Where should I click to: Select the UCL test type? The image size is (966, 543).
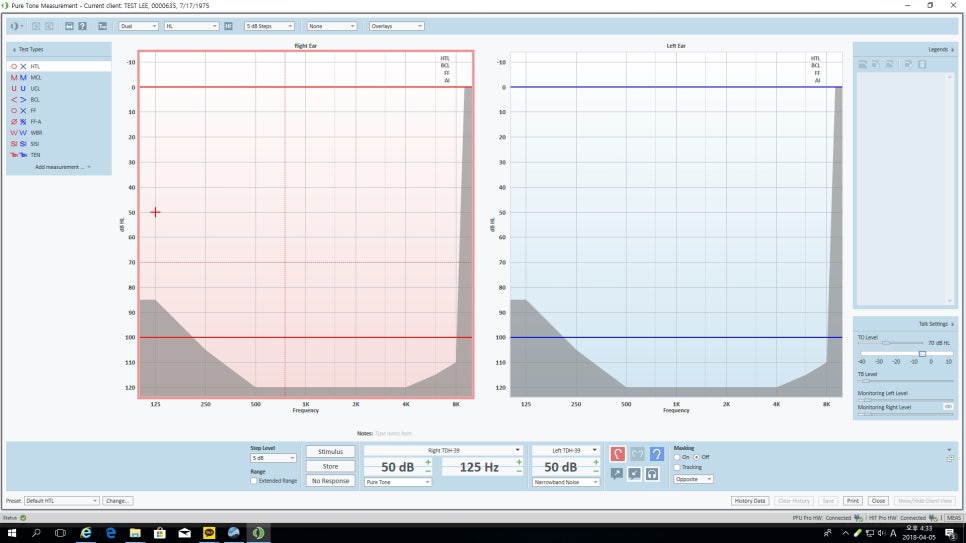pyautogui.click(x=59, y=88)
